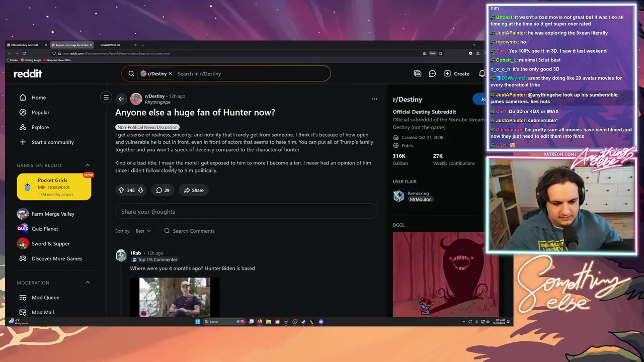Open the 39 comments button
The height and width of the screenshot is (362, 644).
pyautogui.click(x=163, y=190)
